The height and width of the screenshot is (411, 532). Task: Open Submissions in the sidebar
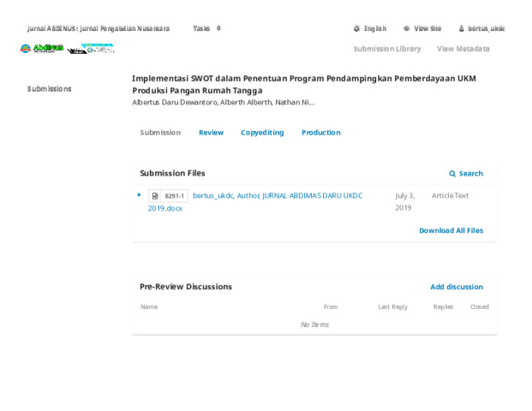(50, 89)
